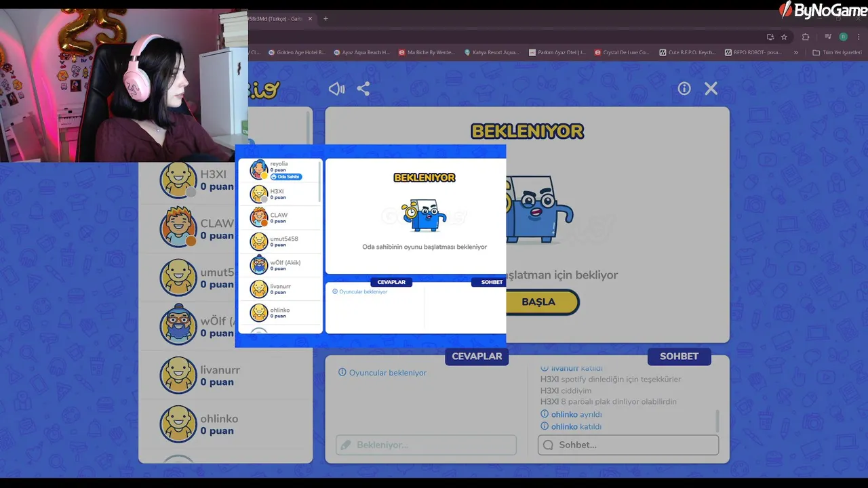
Task: Open the browser three-dot menu
Action: (859, 37)
